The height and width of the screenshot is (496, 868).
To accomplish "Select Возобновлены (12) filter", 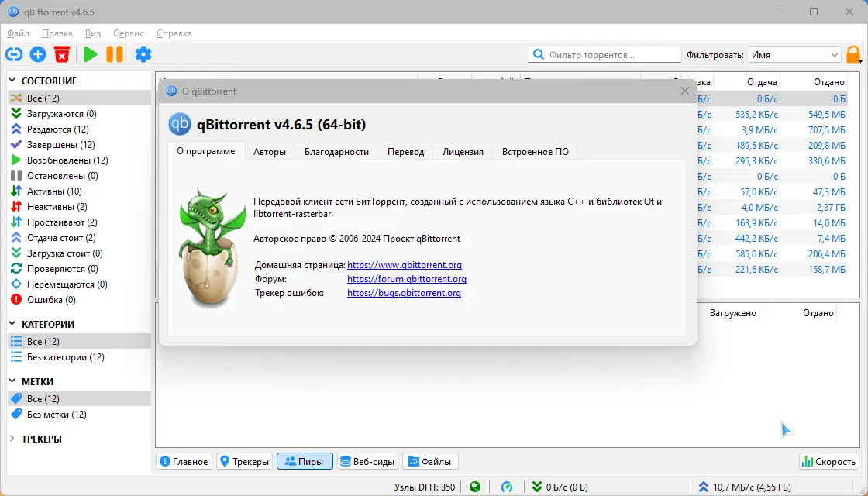I will 79,160.
